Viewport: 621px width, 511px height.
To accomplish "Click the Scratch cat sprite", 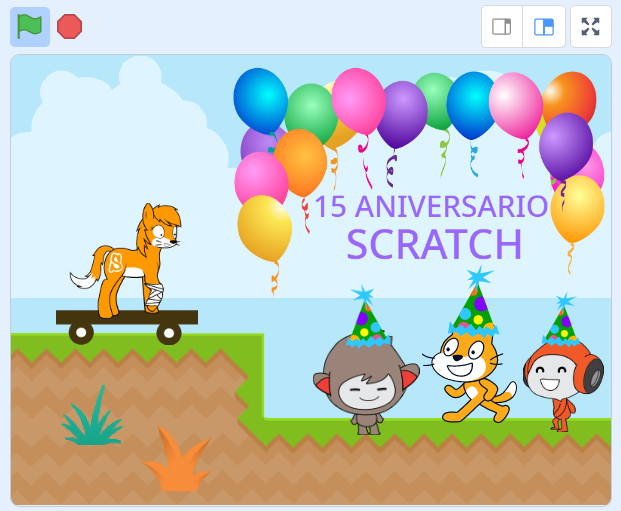I will point(470,371).
